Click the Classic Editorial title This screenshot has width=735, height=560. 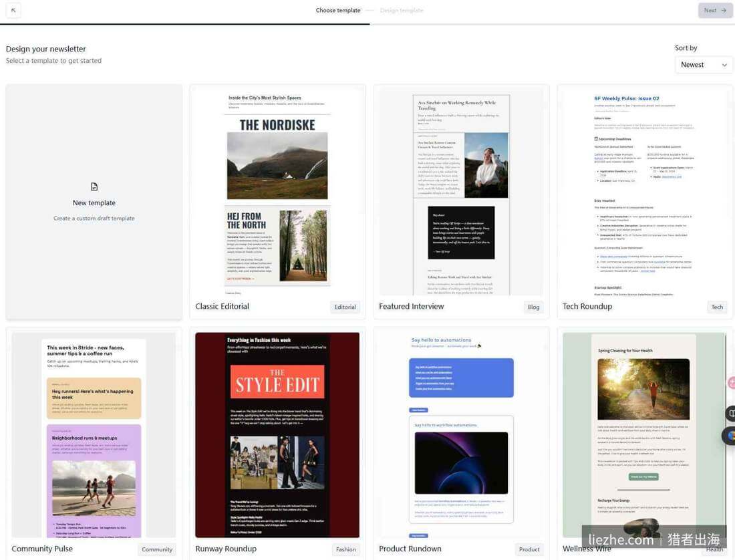(x=223, y=307)
